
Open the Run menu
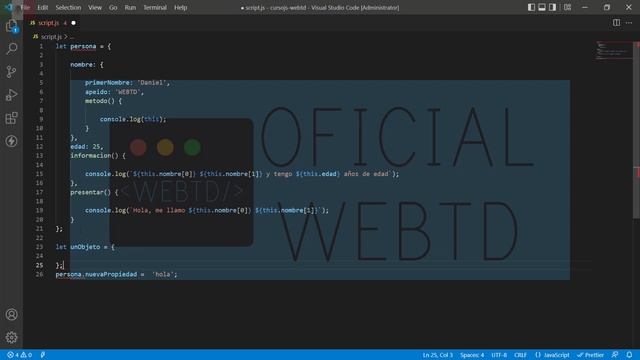point(130,7)
